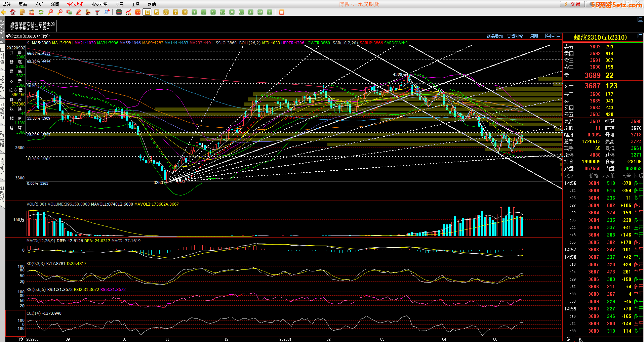The width and height of the screenshot is (644, 342).
Task: Click the blue '新' news icon
Action: pyautogui.click(x=107, y=12)
